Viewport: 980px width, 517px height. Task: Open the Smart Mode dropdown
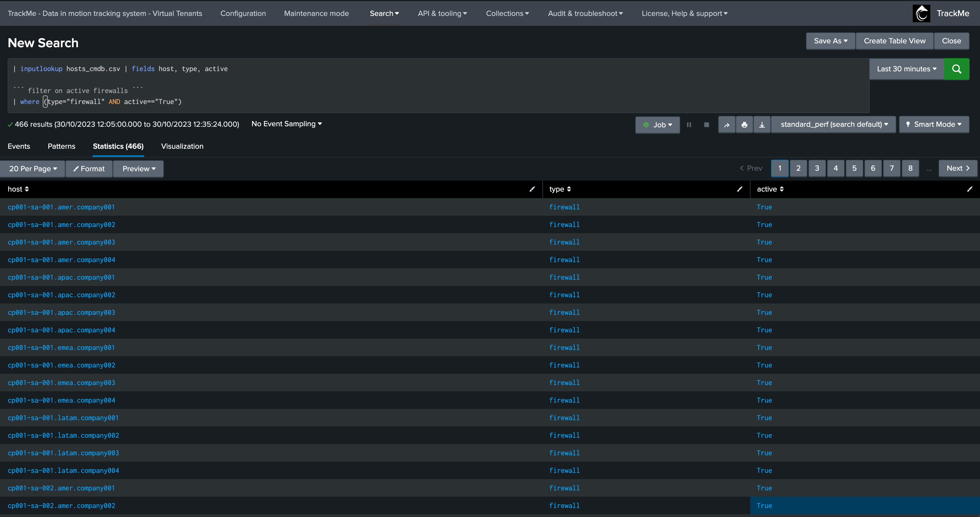(x=934, y=124)
